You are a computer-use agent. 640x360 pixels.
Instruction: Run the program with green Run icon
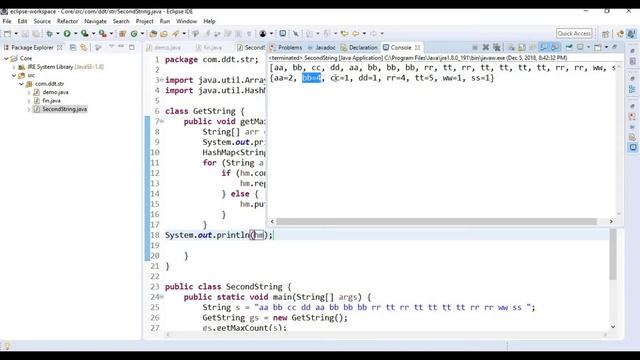pyautogui.click(x=67, y=33)
